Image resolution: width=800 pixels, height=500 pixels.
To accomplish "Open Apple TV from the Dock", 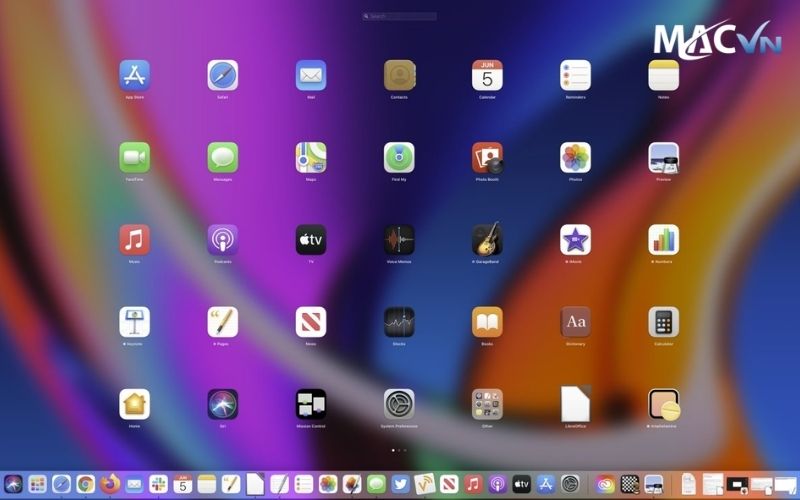I will click(521, 484).
